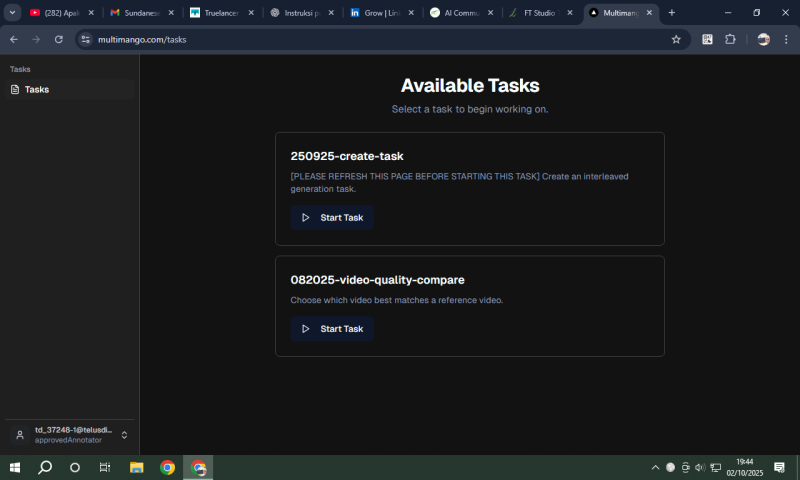Start the 250925-create-task task

(332, 218)
